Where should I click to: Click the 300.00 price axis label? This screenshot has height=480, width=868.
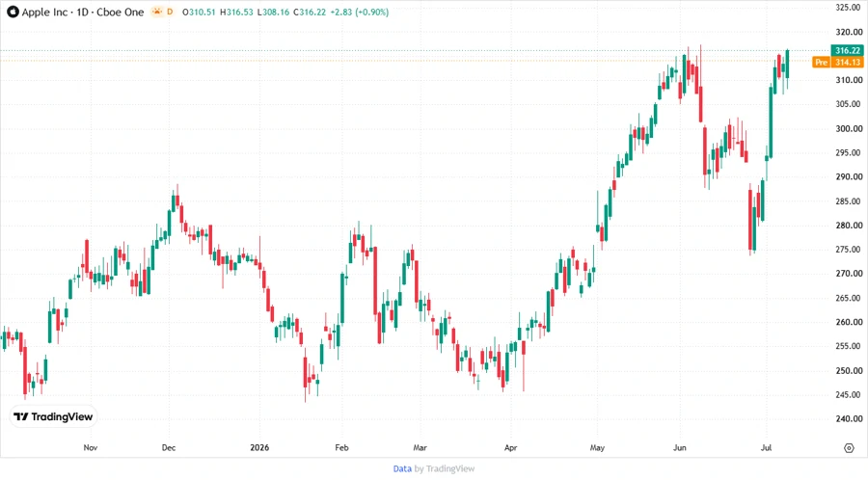tap(849, 128)
